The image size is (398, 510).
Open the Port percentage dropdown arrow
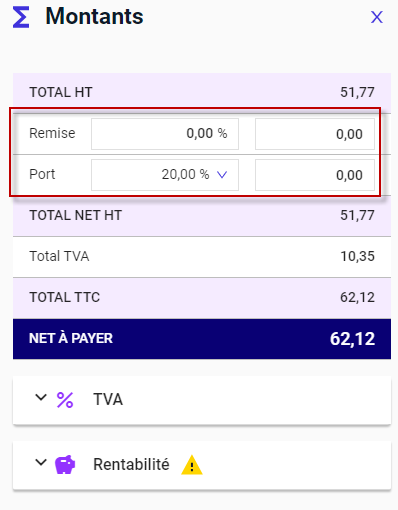click(x=222, y=174)
